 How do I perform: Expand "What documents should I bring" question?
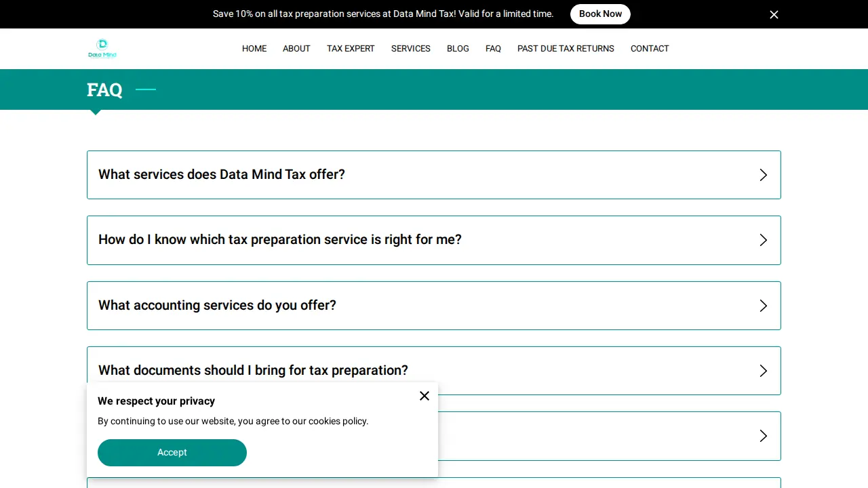434,371
